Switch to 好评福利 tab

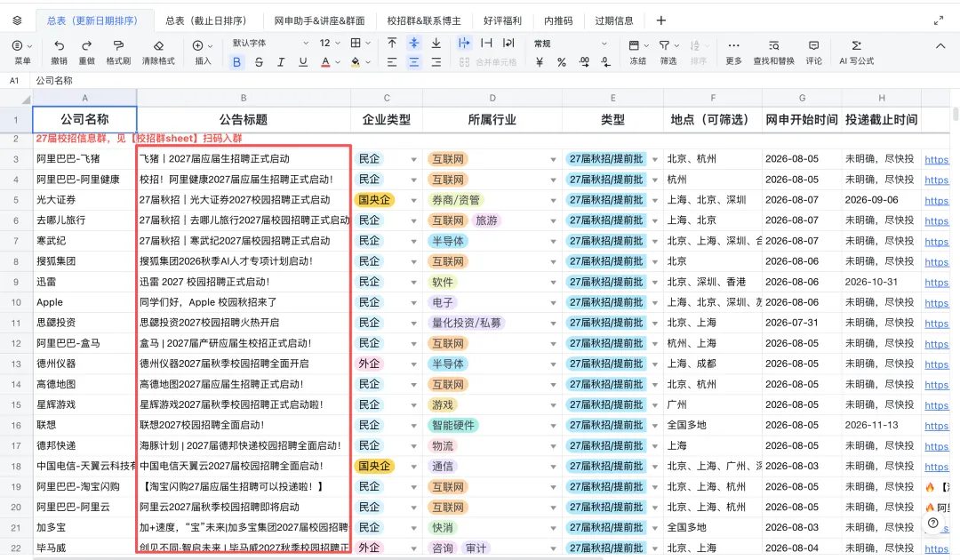[x=502, y=20]
